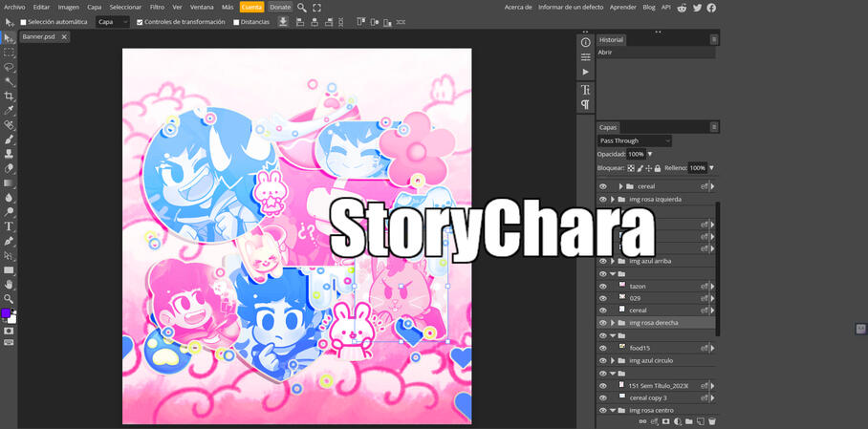Pick the Hand tool
This screenshot has height=429, width=868.
9,284
